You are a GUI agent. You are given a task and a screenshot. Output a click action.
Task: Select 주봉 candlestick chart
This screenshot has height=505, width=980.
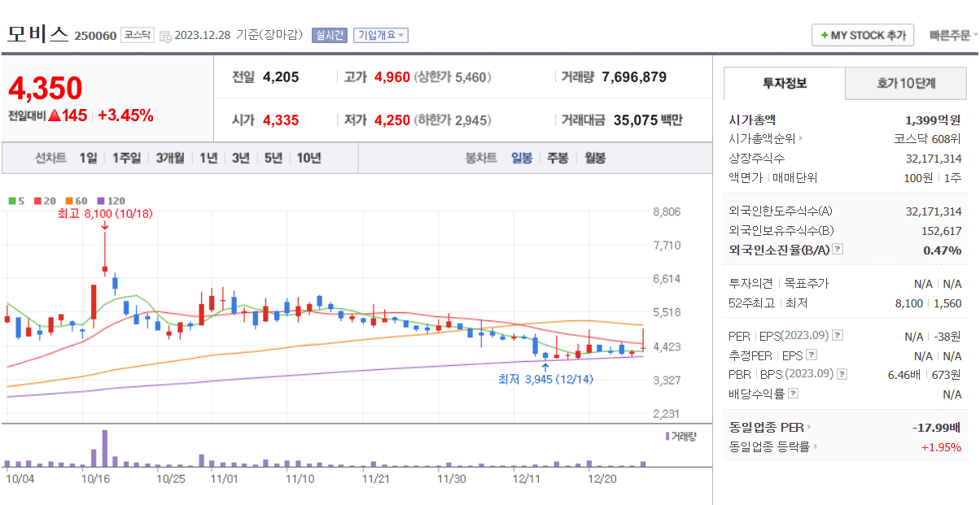point(558,158)
